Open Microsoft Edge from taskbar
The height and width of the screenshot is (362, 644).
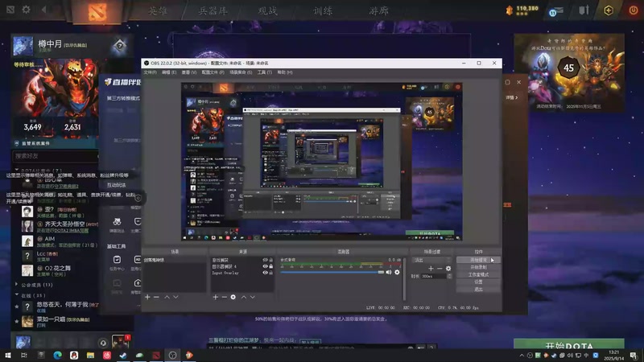click(x=57, y=355)
